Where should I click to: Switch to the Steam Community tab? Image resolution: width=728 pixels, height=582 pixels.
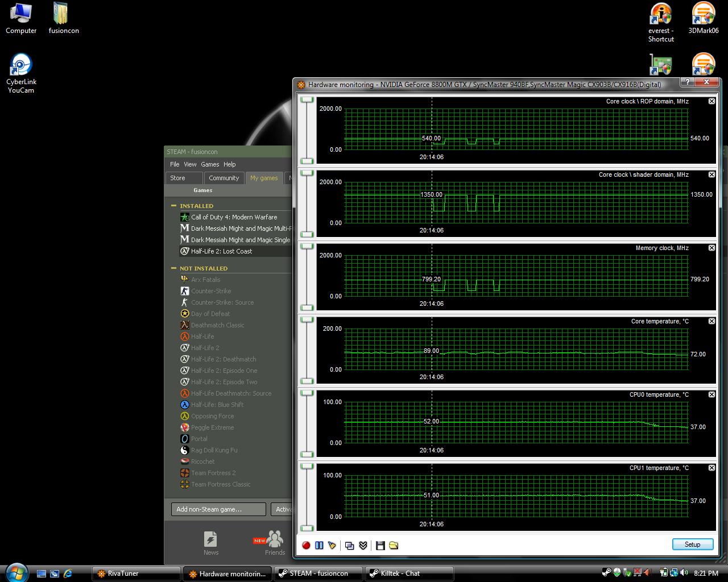224,178
